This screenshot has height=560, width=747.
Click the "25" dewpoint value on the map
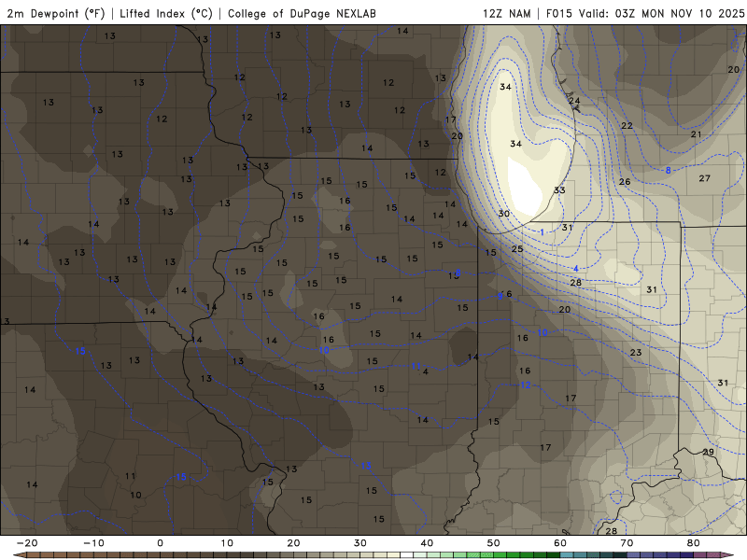(517, 248)
